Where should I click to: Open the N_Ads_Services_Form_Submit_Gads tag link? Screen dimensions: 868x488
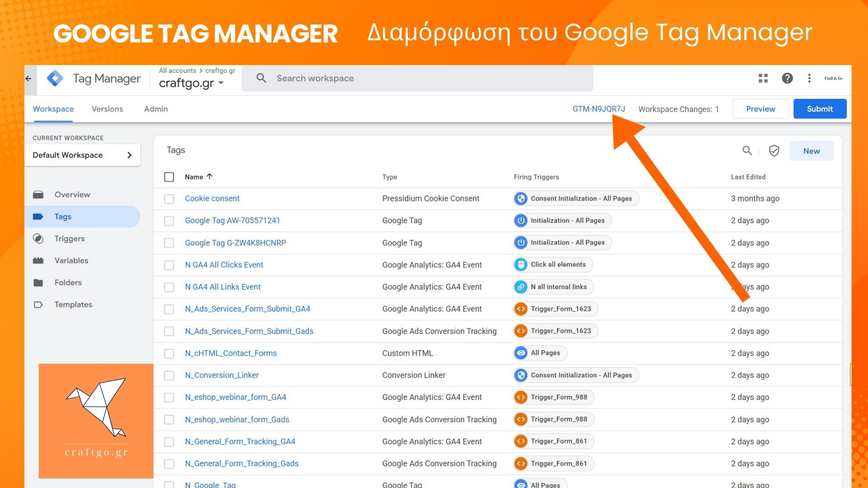pos(249,331)
